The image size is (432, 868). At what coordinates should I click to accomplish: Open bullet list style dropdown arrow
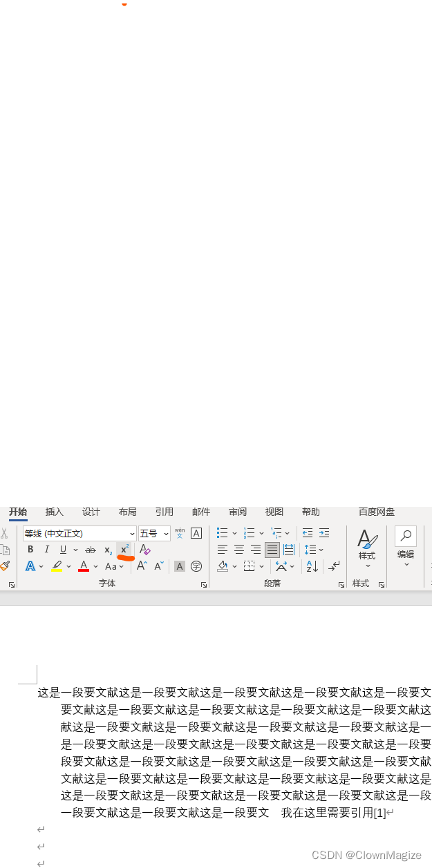[234, 533]
